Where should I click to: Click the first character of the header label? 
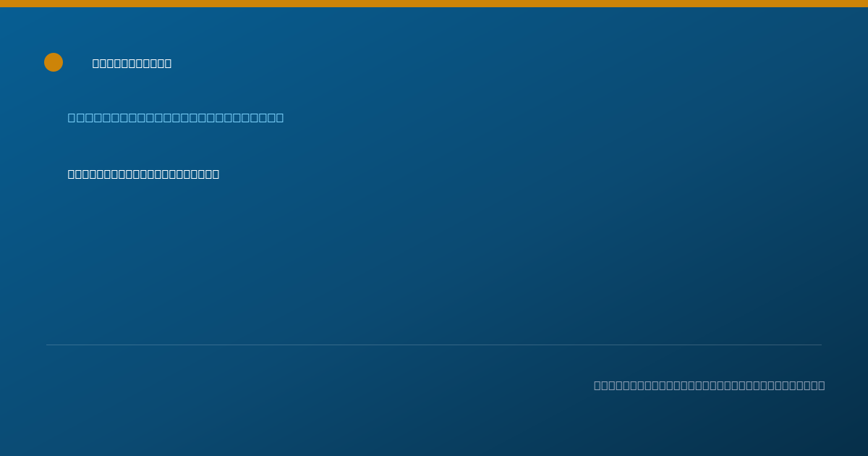click(96, 64)
